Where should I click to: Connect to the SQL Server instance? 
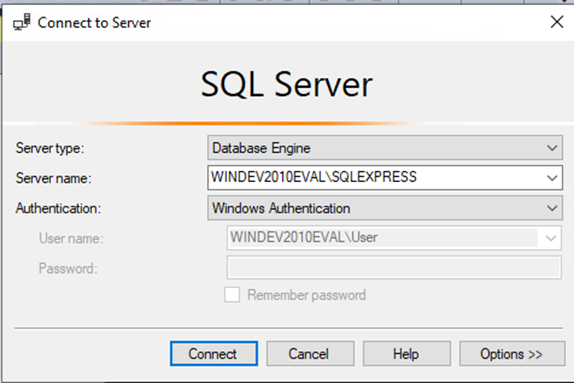click(x=214, y=354)
